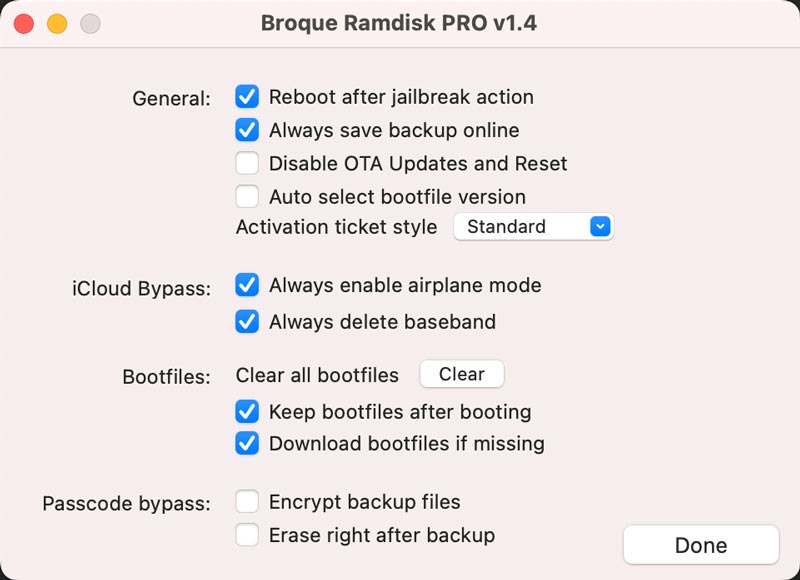
Task: Uncheck "Always delete baseband"
Action: [x=247, y=322]
